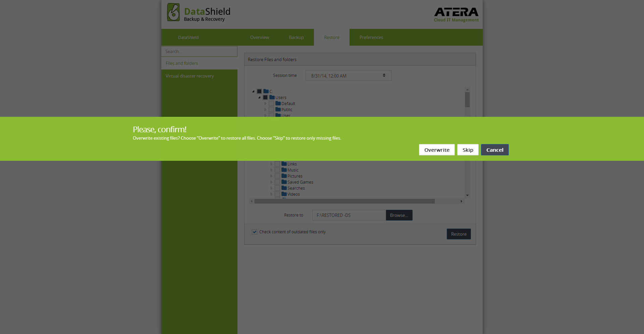The width and height of the screenshot is (644, 334).
Task: Choose Skip to restore only missing files
Action: click(468, 150)
